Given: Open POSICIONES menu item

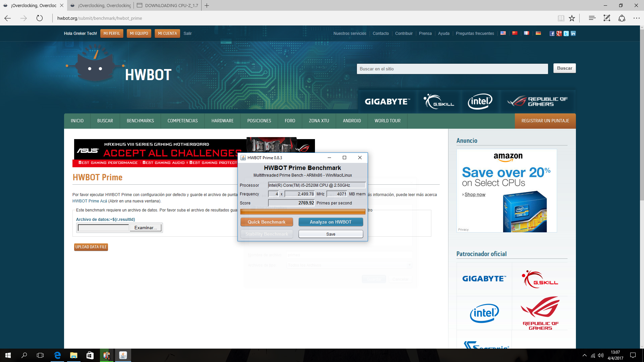Looking at the screenshot, I should tap(259, 121).
